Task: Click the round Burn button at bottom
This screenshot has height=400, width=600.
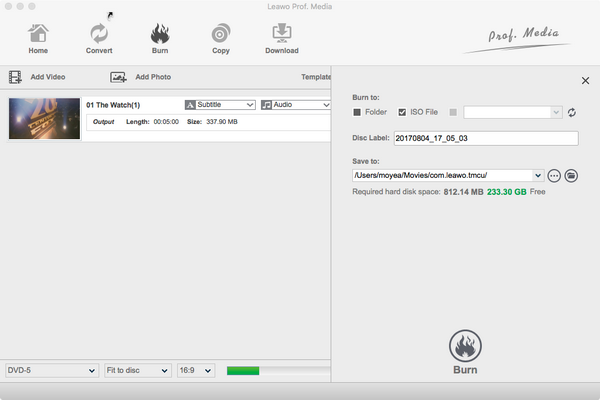Action: (x=463, y=348)
